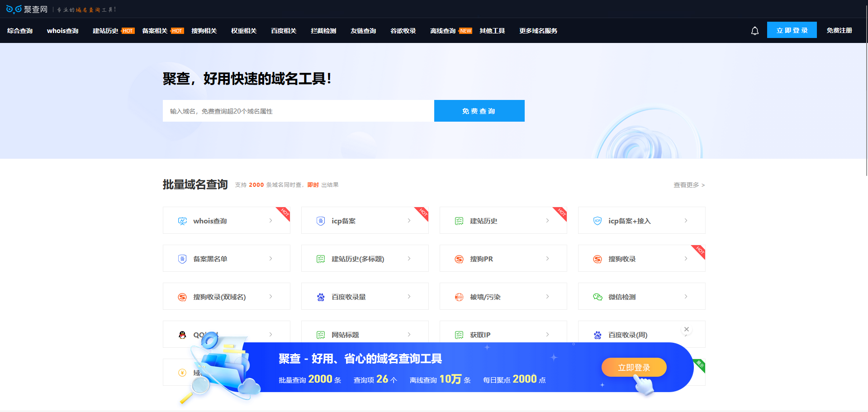Click the whois查询 card icon
Image resolution: width=868 pixels, height=412 pixels.
(x=182, y=221)
